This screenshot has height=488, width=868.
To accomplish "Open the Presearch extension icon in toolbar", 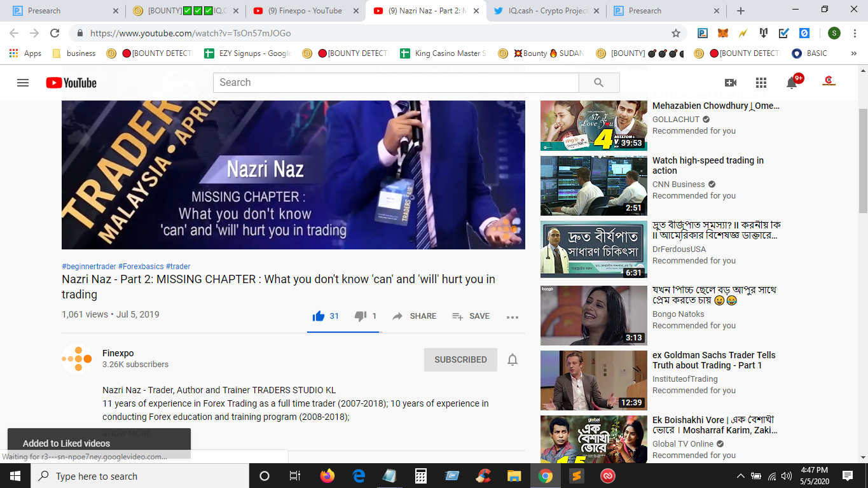I will 703,33.
